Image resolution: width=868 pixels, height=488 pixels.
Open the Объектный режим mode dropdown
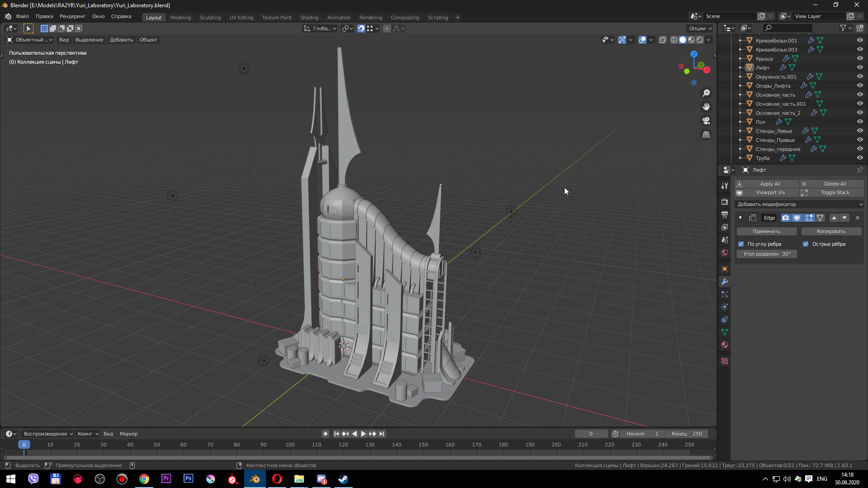point(29,40)
